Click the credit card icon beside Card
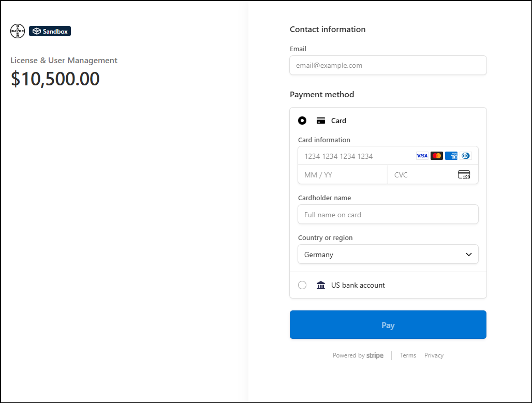 (321, 121)
